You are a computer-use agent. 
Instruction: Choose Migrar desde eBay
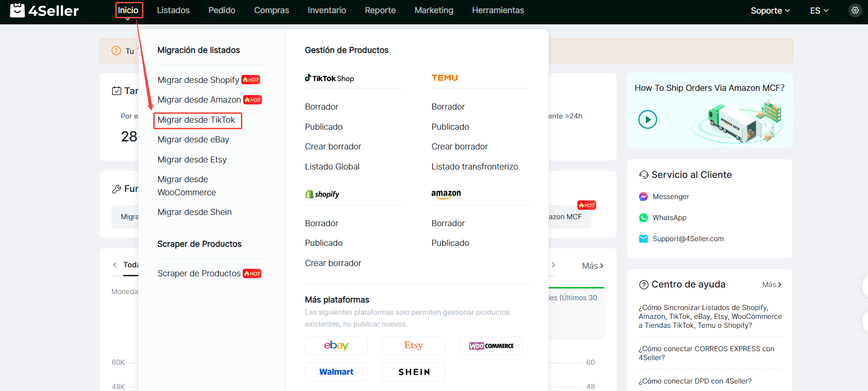tap(194, 140)
